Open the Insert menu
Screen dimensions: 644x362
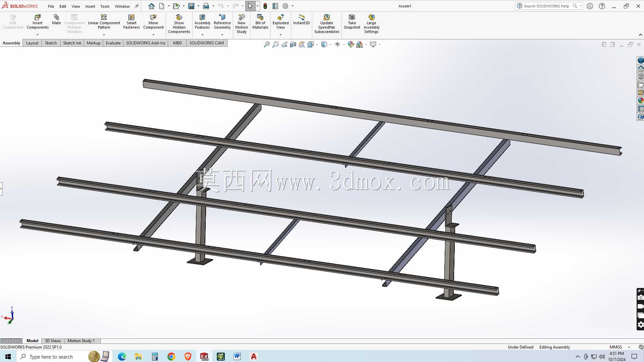90,6
